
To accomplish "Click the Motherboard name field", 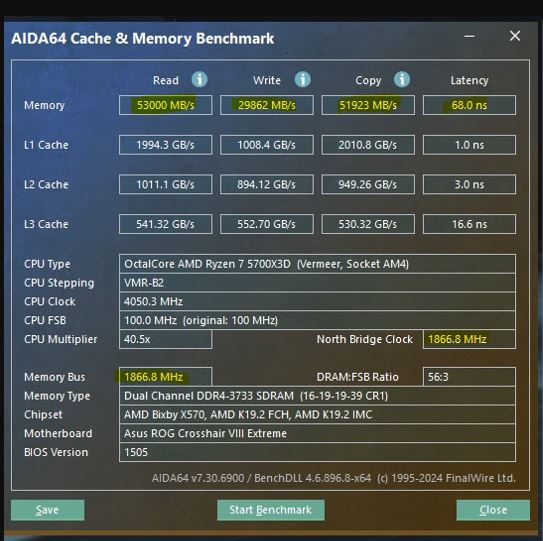I will point(317,433).
